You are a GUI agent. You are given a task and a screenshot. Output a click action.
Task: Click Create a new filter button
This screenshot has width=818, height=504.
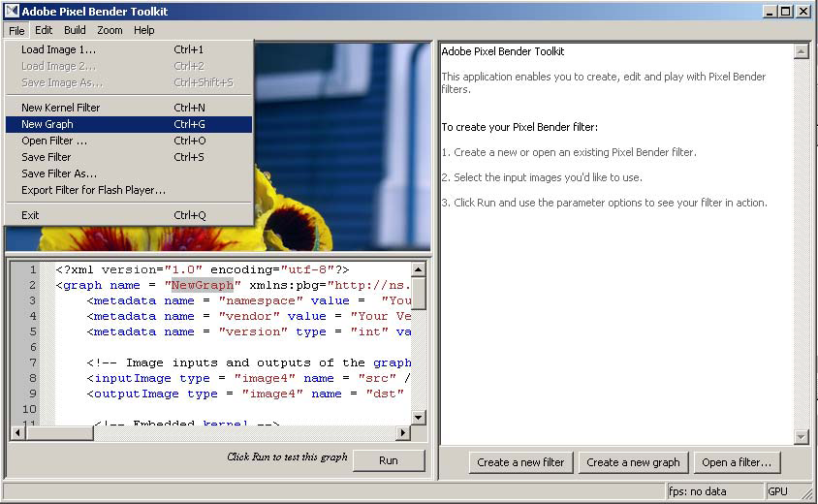[520, 462]
